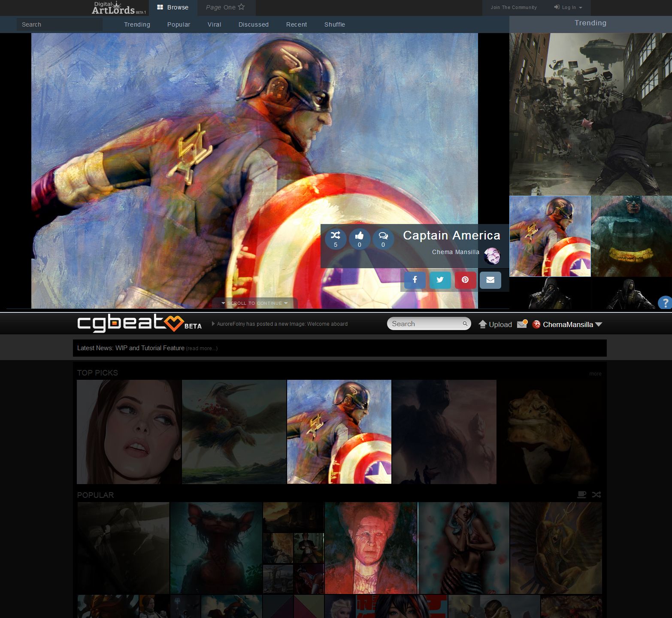Share Captain America on Facebook
This screenshot has height=618, width=672.
[415, 280]
